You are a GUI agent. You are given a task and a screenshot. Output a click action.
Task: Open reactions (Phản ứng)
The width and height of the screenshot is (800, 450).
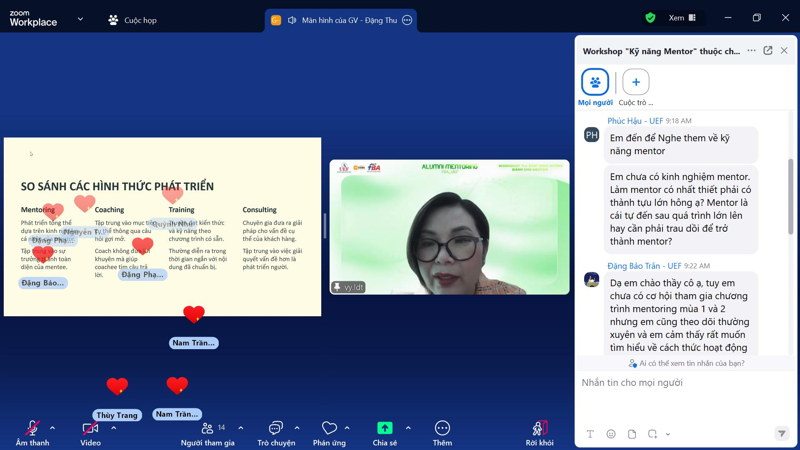329,428
